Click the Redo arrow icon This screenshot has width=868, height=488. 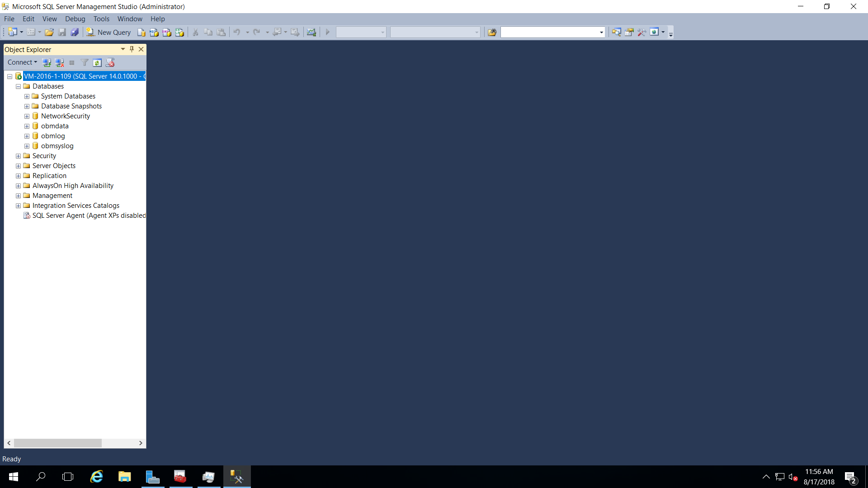[x=257, y=32]
